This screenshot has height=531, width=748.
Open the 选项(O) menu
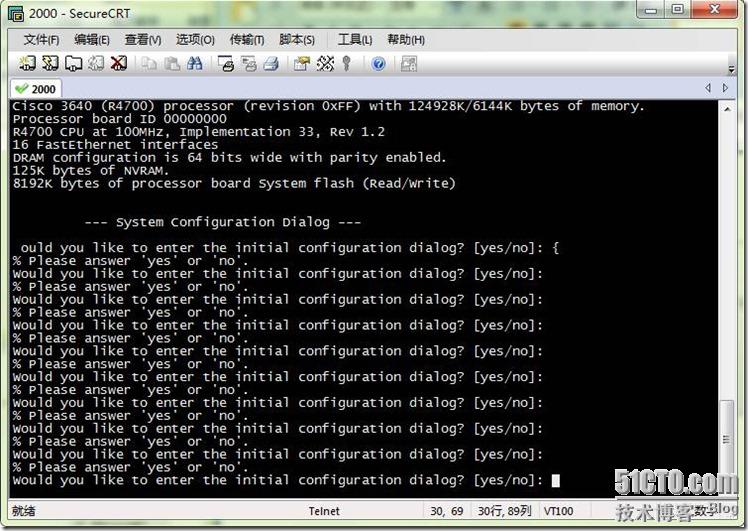[x=195, y=40]
